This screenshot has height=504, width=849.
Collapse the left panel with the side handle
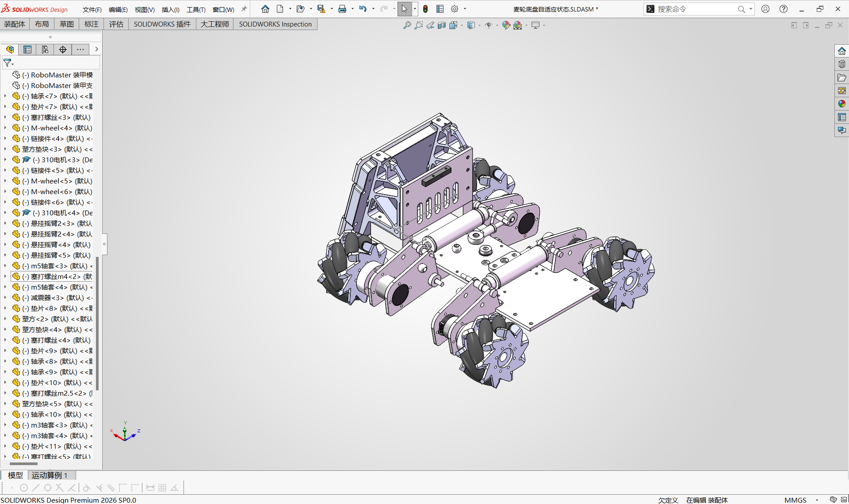tap(104, 244)
